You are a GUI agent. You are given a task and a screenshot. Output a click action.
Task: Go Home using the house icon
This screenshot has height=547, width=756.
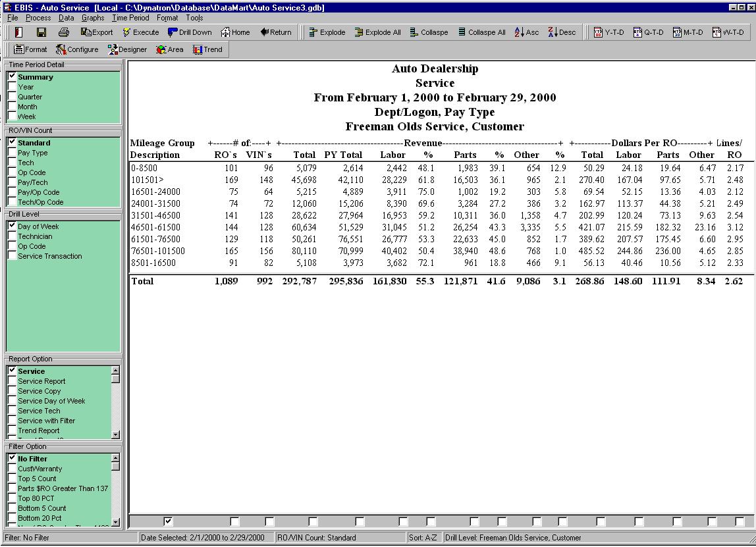click(235, 32)
